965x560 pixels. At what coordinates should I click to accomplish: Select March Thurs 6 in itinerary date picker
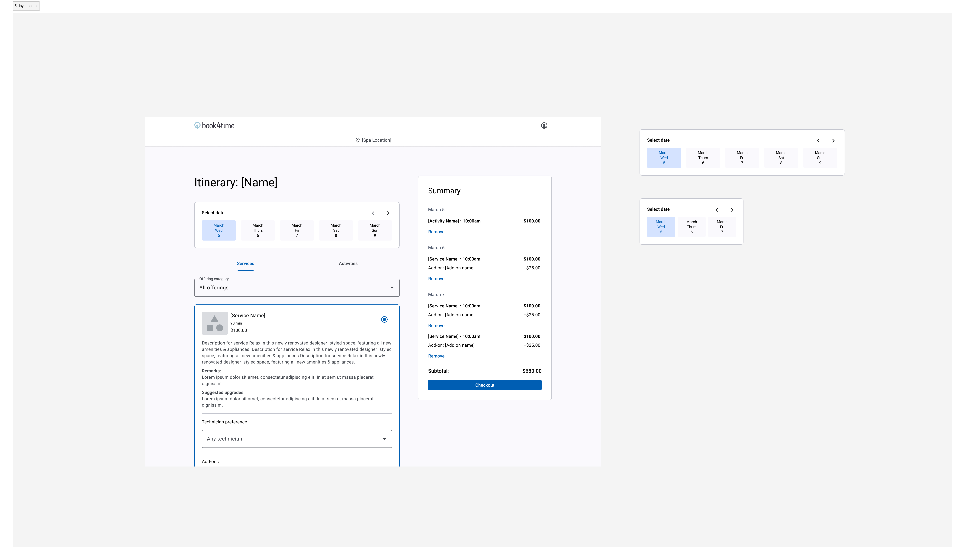[258, 231]
